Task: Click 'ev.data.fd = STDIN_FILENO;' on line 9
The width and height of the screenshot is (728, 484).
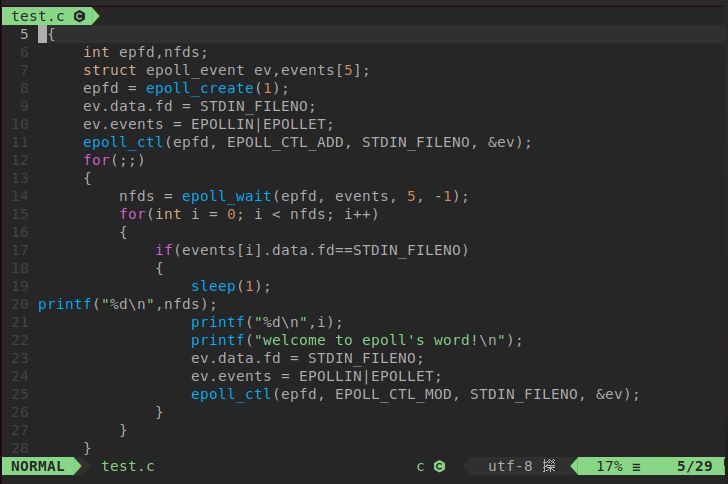Action: pos(199,106)
